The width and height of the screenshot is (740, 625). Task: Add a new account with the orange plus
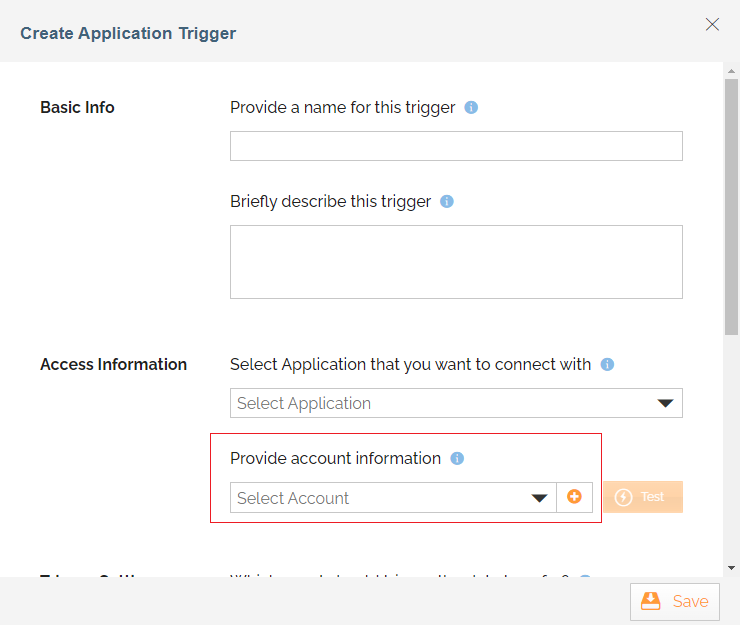tap(574, 497)
